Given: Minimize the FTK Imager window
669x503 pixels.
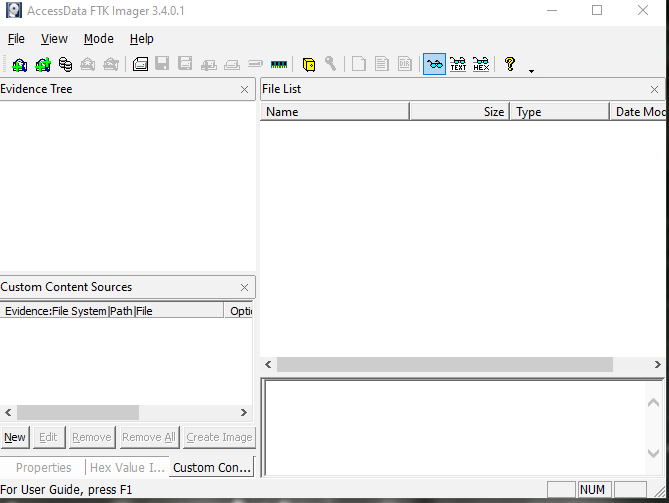Looking at the screenshot, I should click(x=552, y=10).
